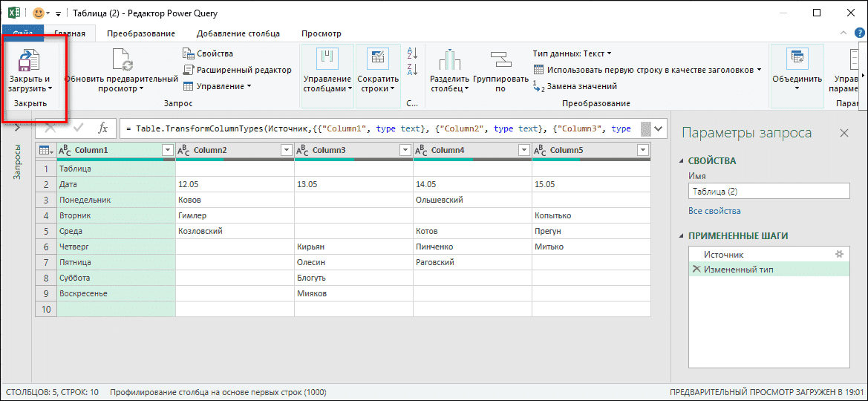Click the query name input field
Image resolution: width=868 pixels, height=401 pixels.
[x=768, y=191]
